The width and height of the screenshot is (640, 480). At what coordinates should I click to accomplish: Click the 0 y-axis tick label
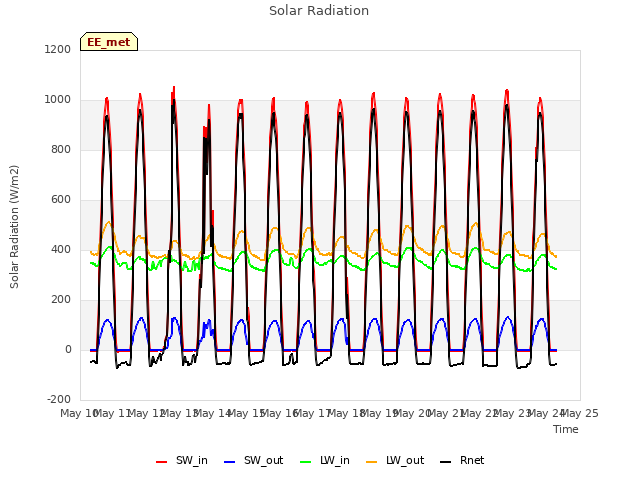point(69,349)
